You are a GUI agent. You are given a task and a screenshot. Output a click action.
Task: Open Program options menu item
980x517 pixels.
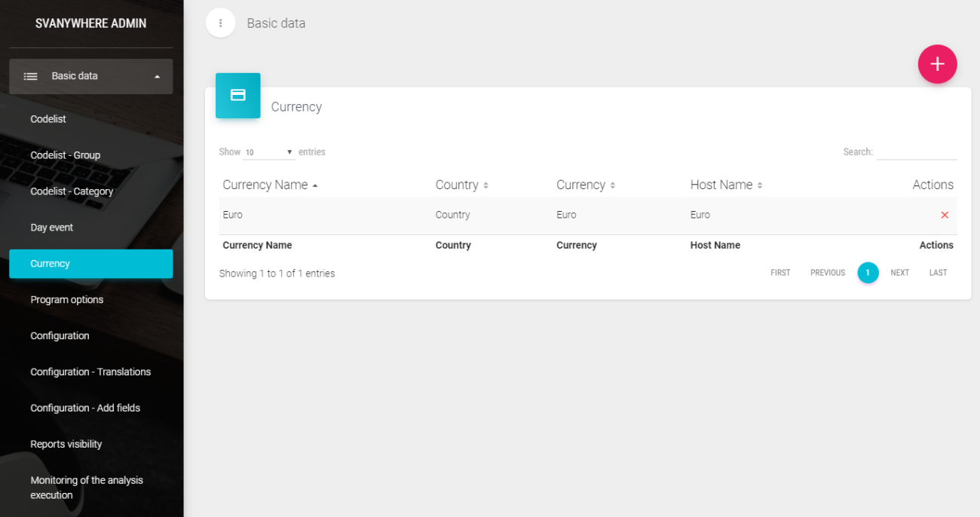click(x=67, y=300)
